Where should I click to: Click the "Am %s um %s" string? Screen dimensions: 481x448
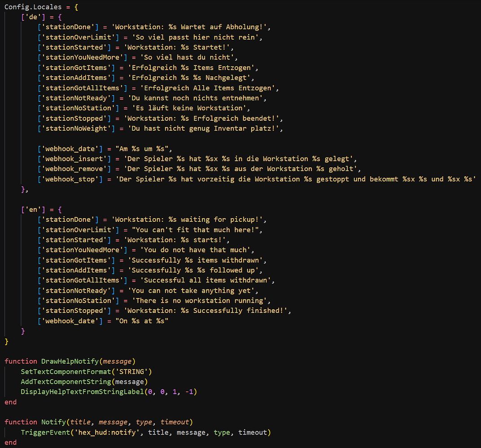pyautogui.click(x=144, y=149)
